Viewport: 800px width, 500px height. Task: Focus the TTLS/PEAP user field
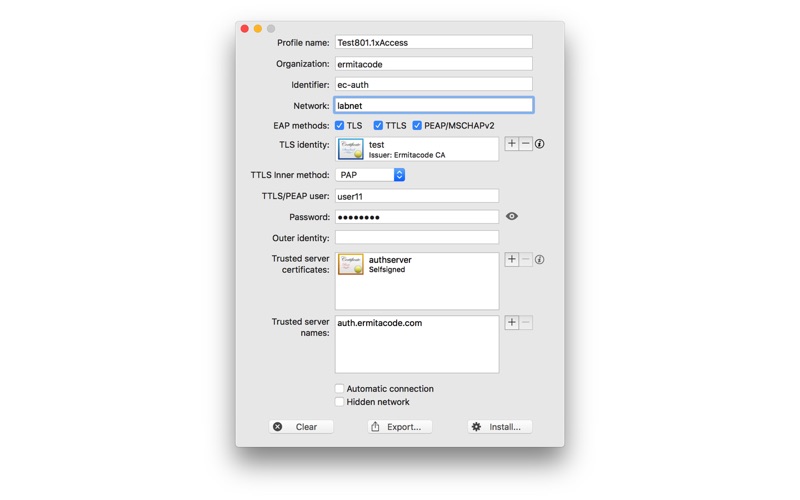pyautogui.click(x=417, y=196)
